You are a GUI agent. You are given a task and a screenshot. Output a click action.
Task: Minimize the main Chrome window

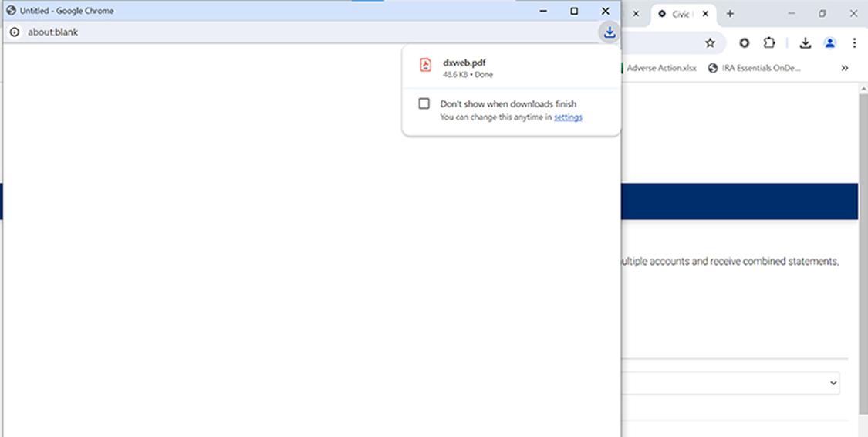pos(792,14)
